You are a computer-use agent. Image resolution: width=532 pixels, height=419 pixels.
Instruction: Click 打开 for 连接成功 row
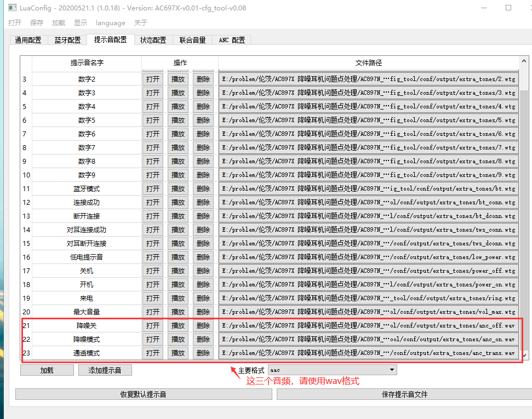tap(153, 203)
